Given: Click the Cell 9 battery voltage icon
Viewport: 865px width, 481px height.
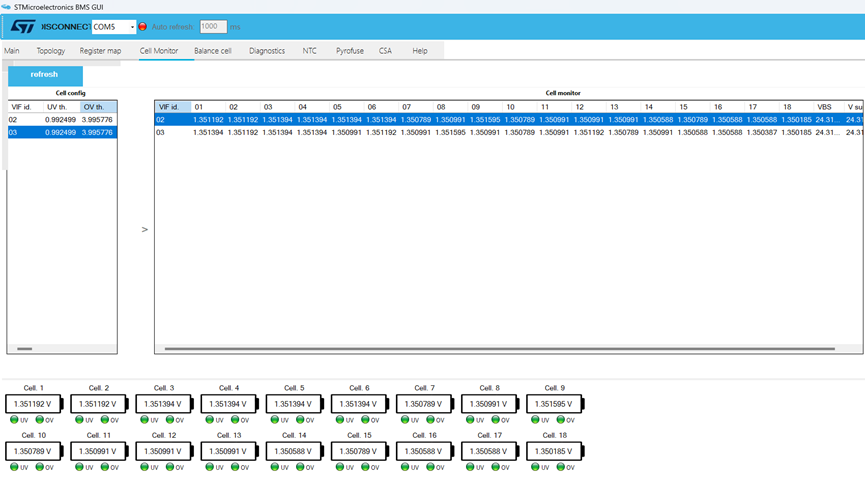Looking at the screenshot, I should [554, 404].
